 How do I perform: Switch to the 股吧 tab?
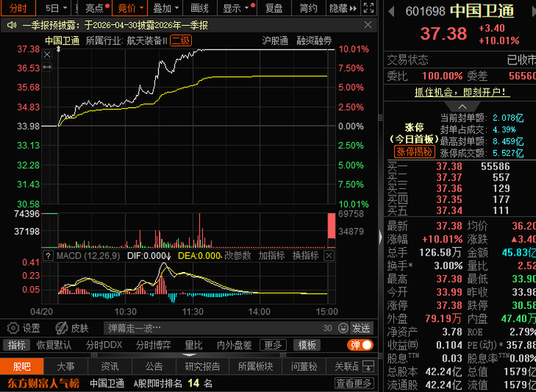(x=22, y=367)
